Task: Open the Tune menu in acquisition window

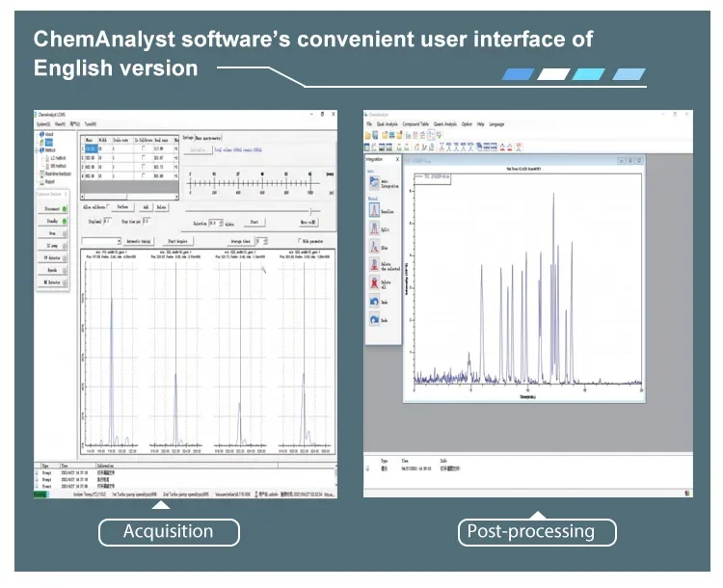Action: coord(91,124)
